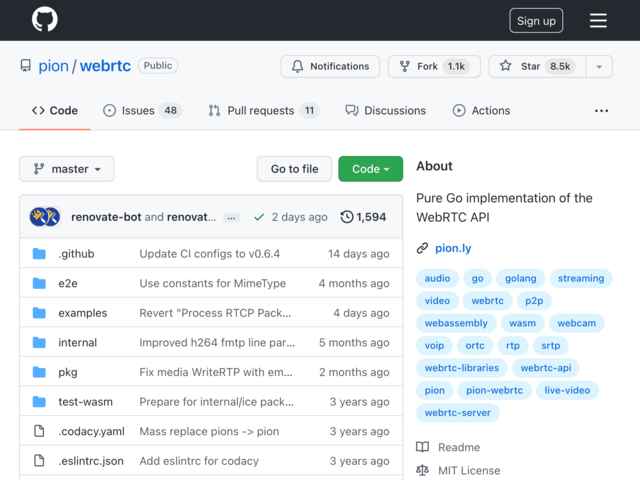Click the live-video topic tag
This screenshot has width=640, height=480.
[x=567, y=391]
